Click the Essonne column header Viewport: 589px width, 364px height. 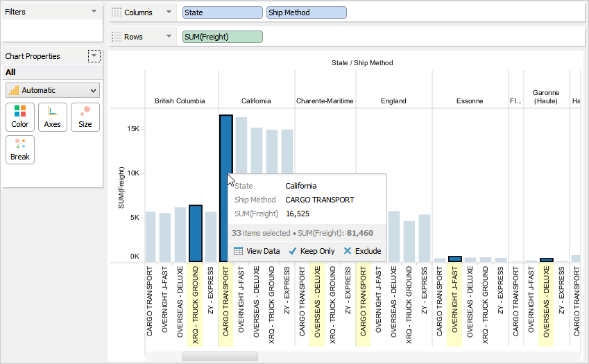point(470,101)
